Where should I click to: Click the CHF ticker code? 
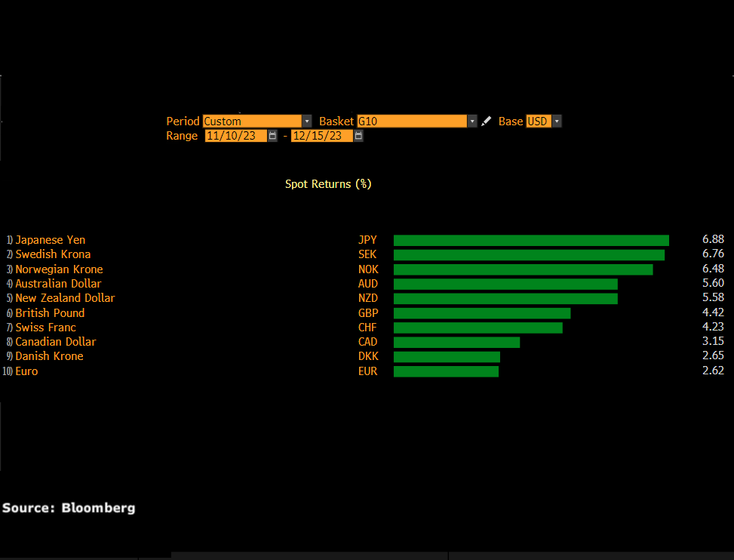367,328
